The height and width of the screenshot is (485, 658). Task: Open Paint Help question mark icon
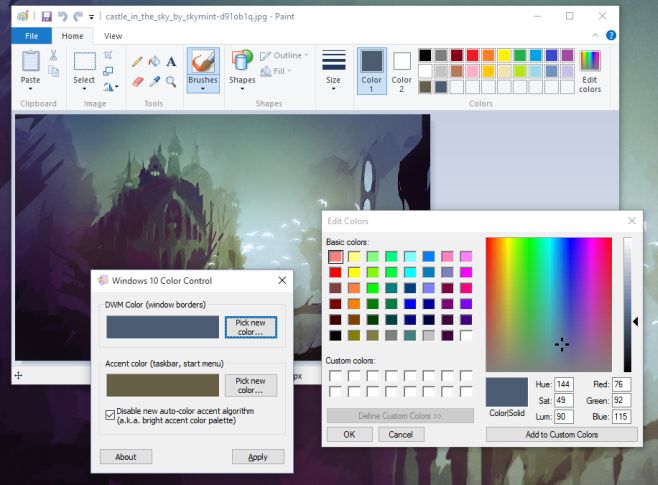[x=611, y=36]
